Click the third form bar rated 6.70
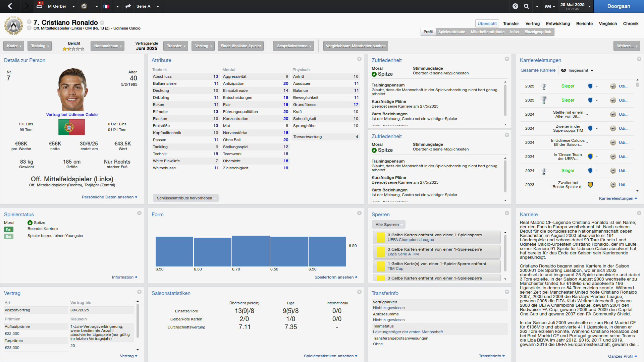Image resolution: width=644 pixels, height=362 pixels. point(251,251)
